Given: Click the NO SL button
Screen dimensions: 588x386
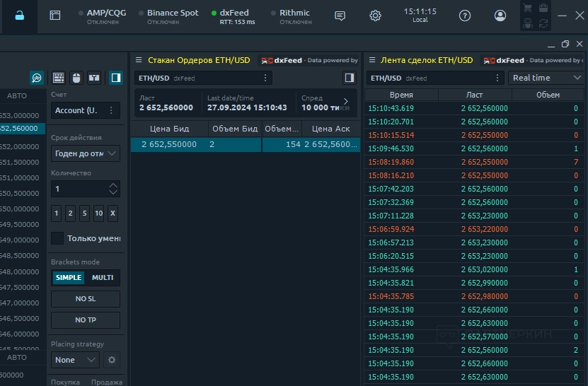Looking at the screenshot, I should (86, 299).
